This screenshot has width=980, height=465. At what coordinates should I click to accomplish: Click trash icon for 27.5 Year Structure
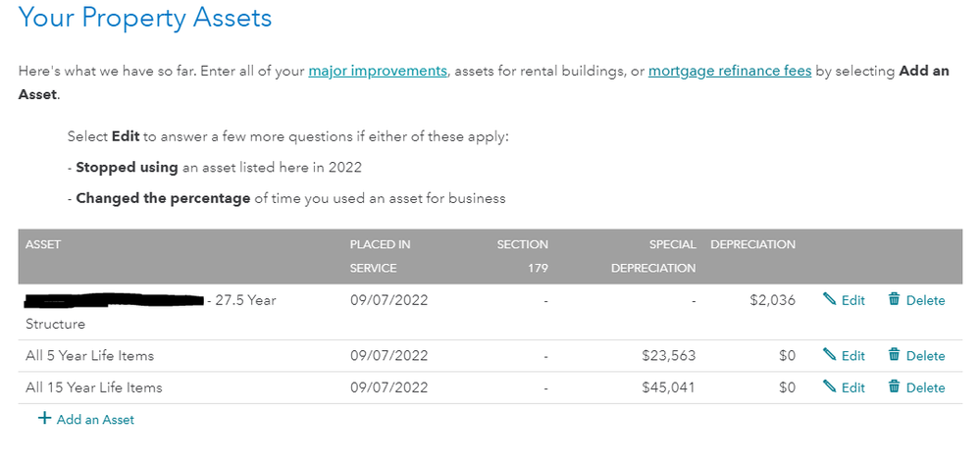[895, 299]
